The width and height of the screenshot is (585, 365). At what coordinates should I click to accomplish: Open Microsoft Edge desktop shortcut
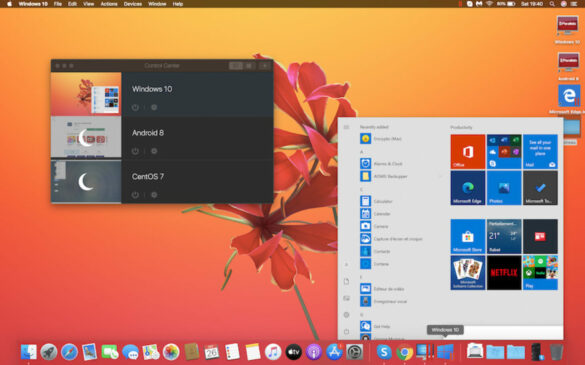[569, 96]
